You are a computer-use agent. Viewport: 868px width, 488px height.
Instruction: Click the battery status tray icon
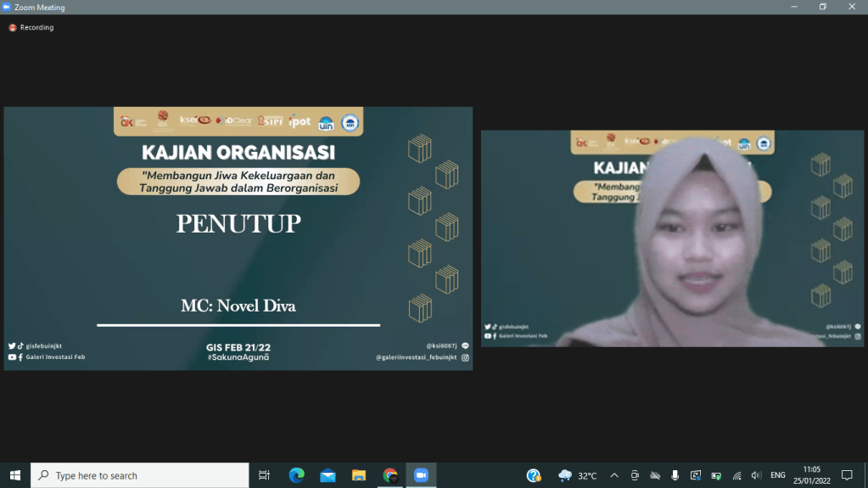[716, 475]
